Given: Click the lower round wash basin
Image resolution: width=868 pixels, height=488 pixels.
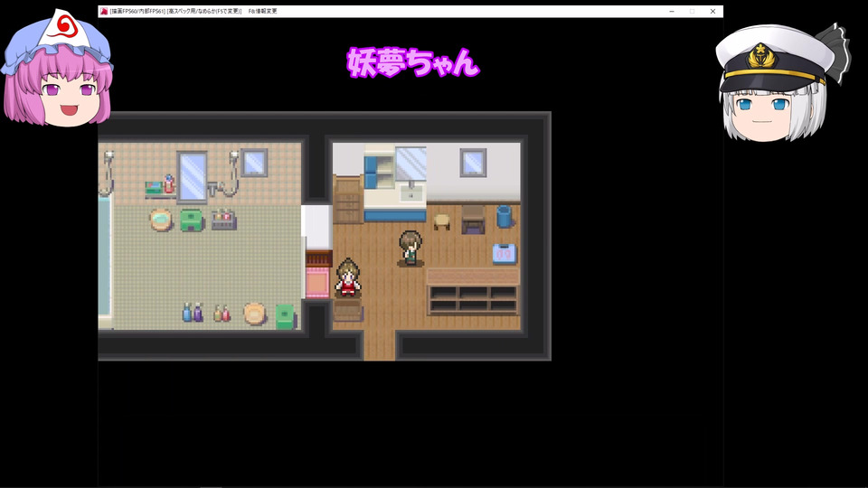Looking at the screenshot, I should 255,314.
